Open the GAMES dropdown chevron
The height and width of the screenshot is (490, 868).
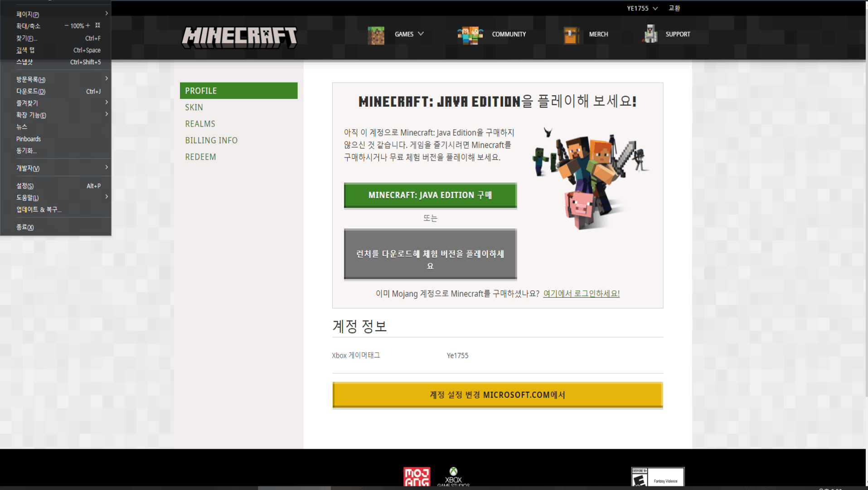click(421, 34)
